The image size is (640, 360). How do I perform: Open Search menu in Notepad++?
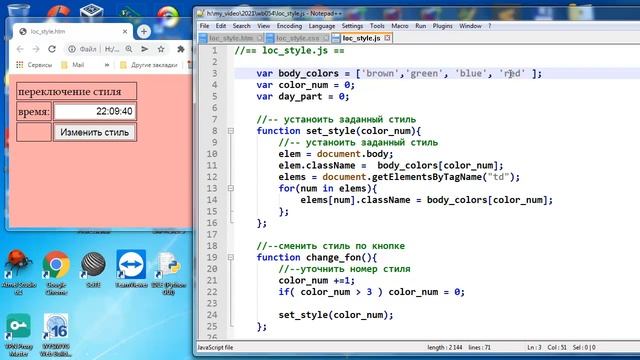click(x=242, y=26)
